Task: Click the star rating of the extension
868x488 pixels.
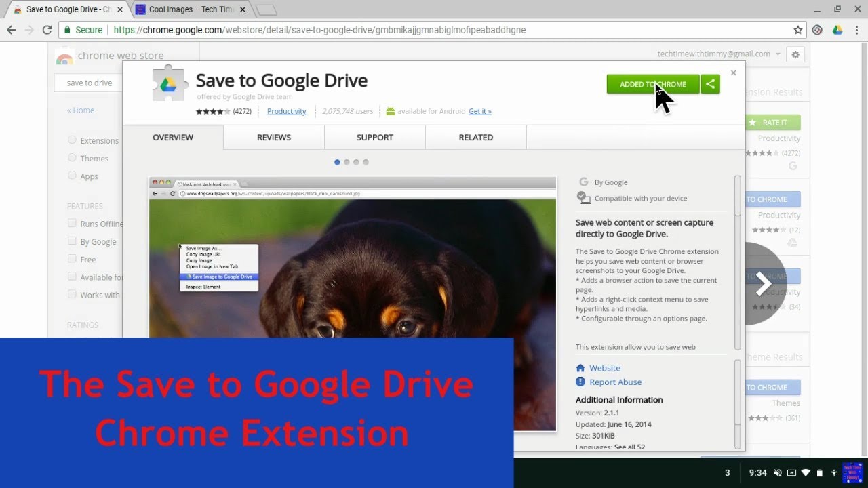Action: coord(213,111)
